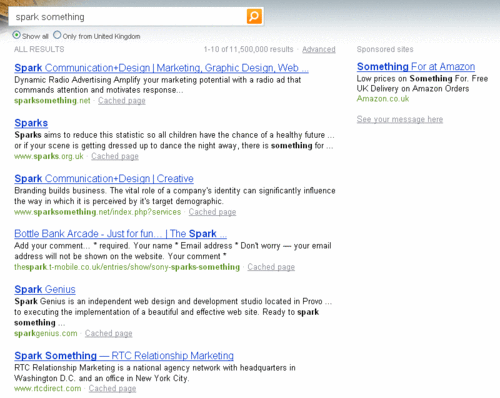Open the Spark Genius result
Viewport: 500px width, 398px height.
tap(45, 289)
